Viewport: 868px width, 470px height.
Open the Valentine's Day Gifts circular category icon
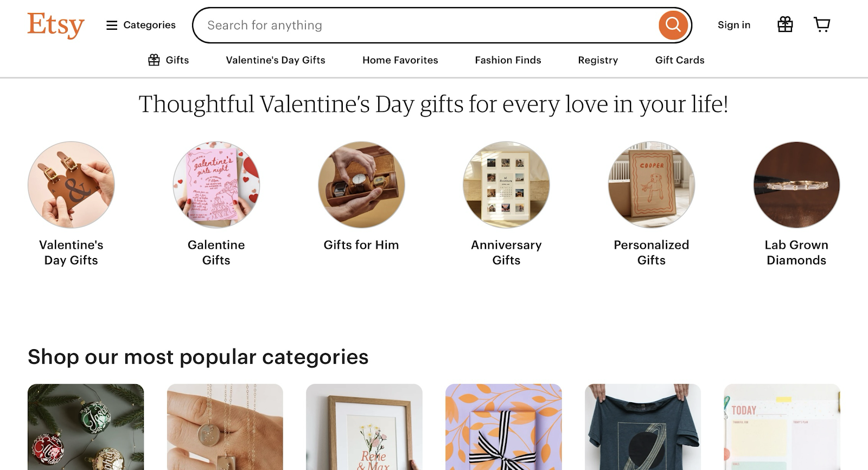tap(71, 184)
